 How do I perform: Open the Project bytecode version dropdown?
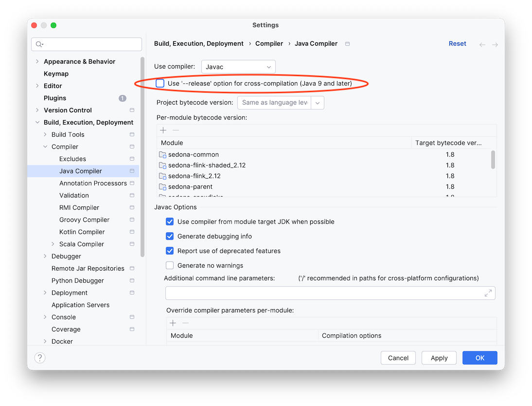(318, 103)
